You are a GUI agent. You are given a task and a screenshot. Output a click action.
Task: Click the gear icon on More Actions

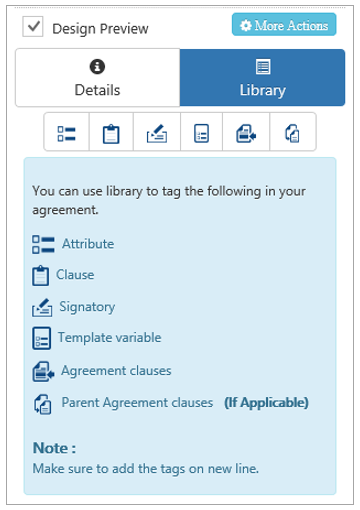[246, 26]
